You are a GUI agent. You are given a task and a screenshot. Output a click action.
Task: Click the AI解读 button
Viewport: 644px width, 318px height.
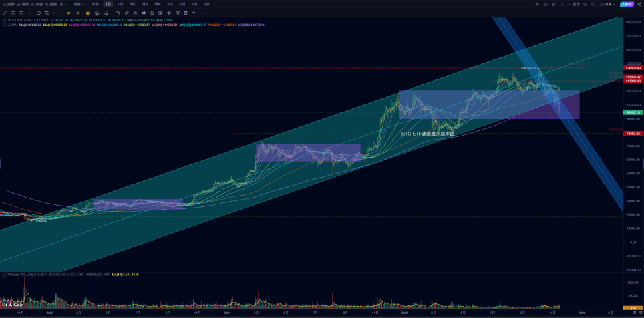627,4
